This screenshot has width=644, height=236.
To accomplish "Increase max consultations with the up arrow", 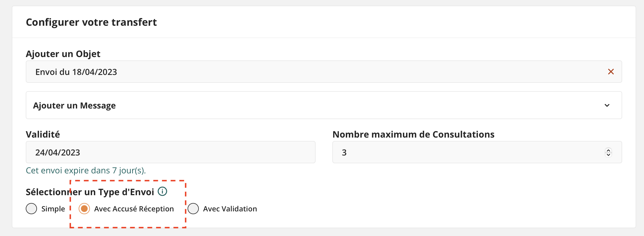I will pos(608,150).
